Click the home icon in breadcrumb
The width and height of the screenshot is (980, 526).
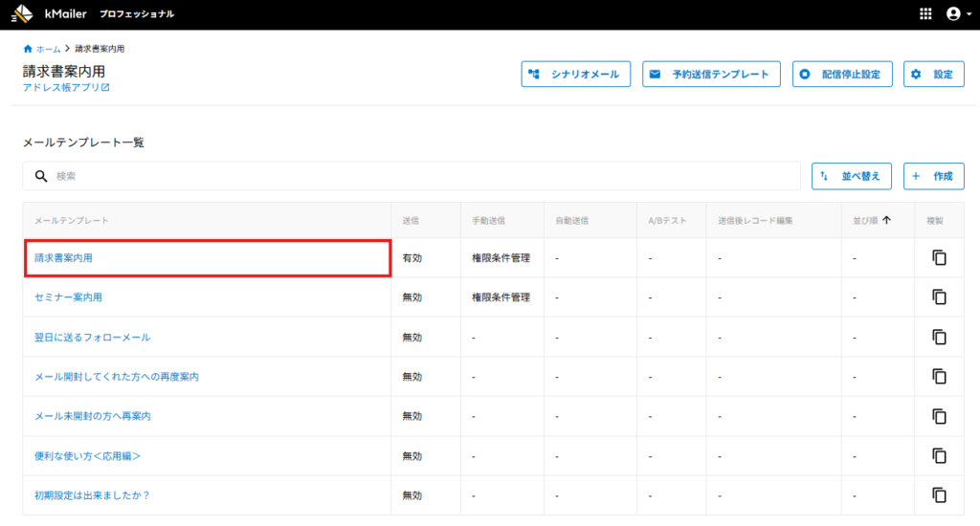tap(28, 49)
